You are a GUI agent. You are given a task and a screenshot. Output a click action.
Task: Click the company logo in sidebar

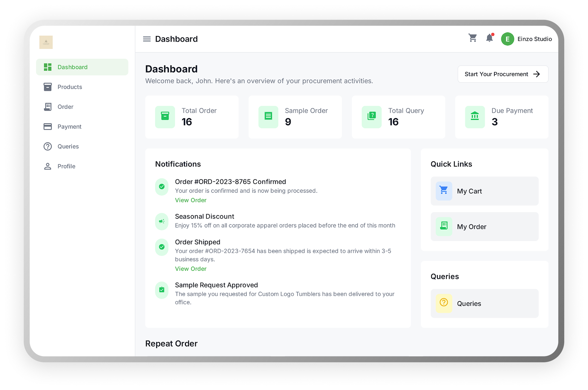(x=46, y=42)
